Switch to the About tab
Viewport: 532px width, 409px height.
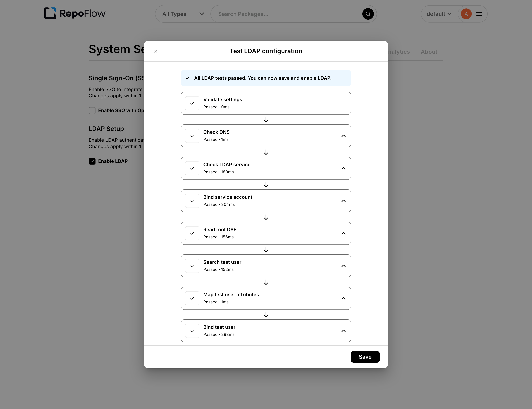(x=429, y=52)
